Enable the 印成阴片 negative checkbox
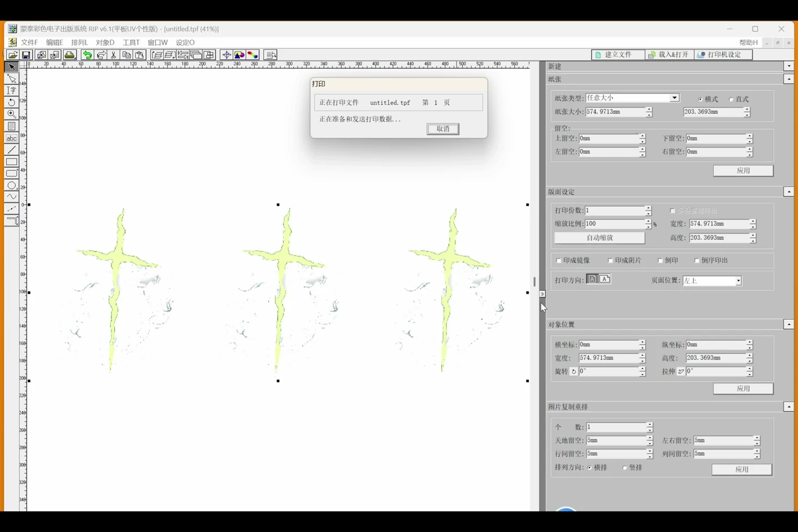 (x=610, y=260)
